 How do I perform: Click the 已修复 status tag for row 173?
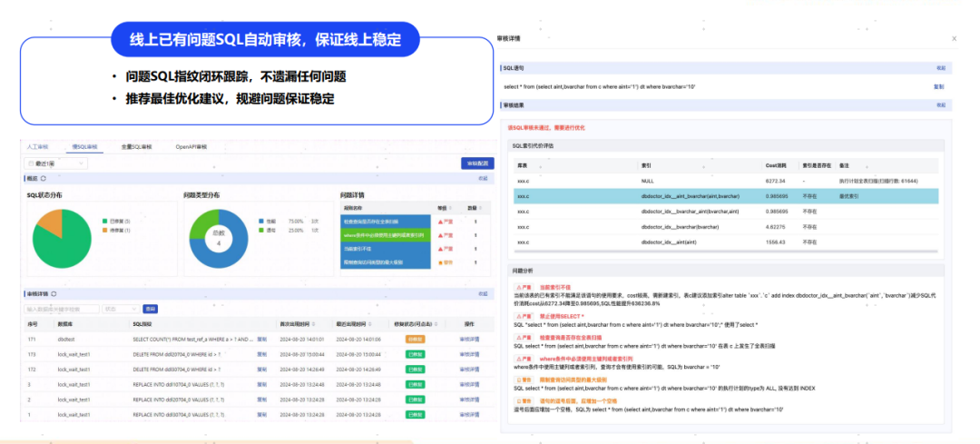pos(415,355)
